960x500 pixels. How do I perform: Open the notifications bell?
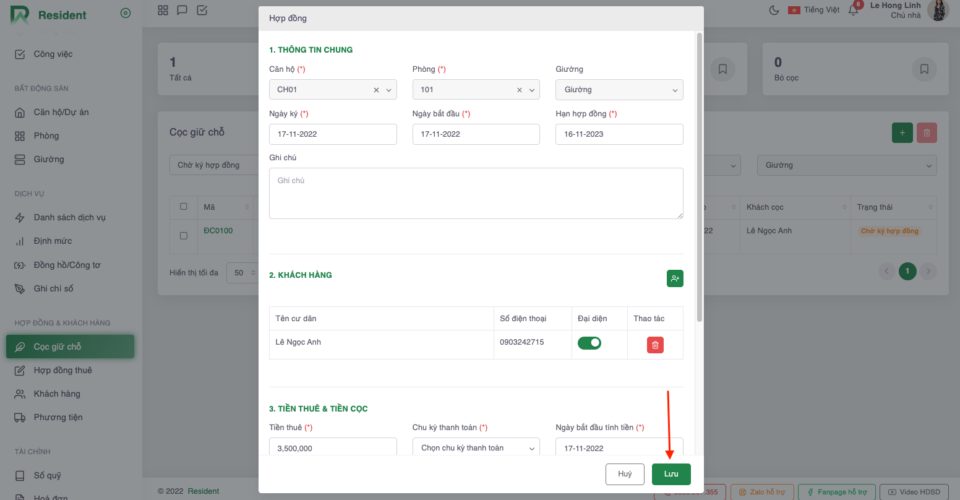coord(855,10)
